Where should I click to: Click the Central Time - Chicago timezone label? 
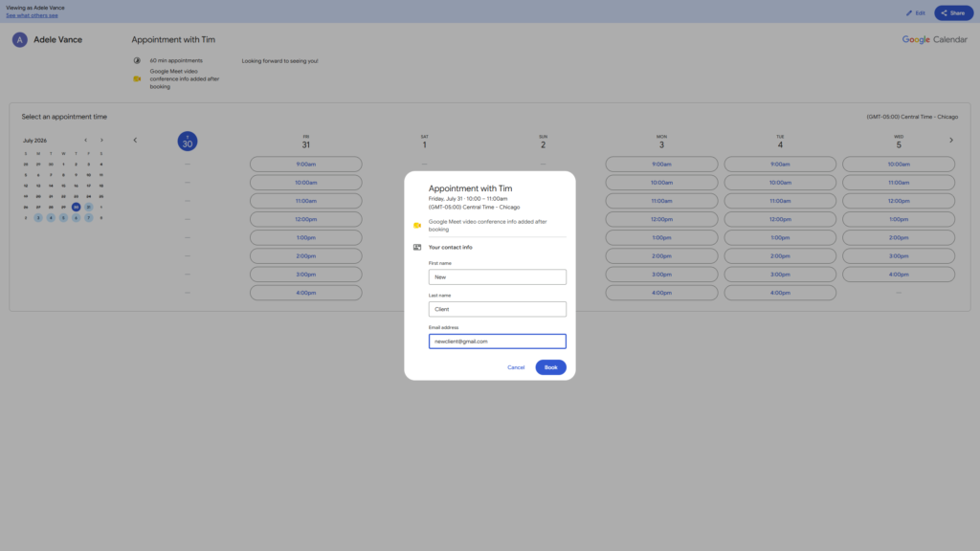click(x=912, y=117)
